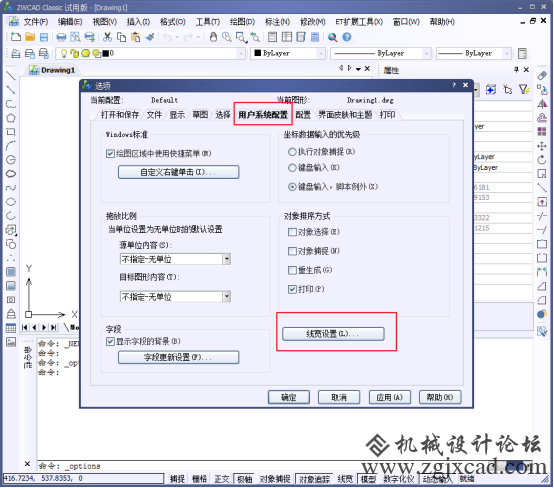The height and width of the screenshot is (488, 554).
Task: Select 执行对象捕捉 radio button
Action: tap(292, 152)
